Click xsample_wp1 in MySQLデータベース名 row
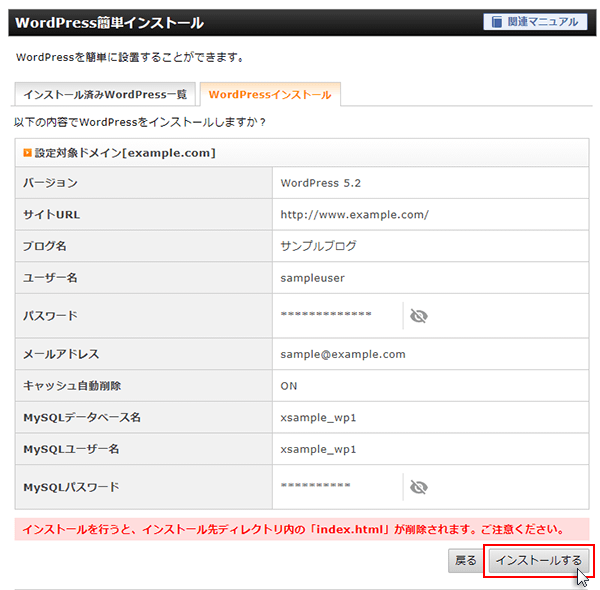This screenshot has width=600, height=590. click(318, 418)
